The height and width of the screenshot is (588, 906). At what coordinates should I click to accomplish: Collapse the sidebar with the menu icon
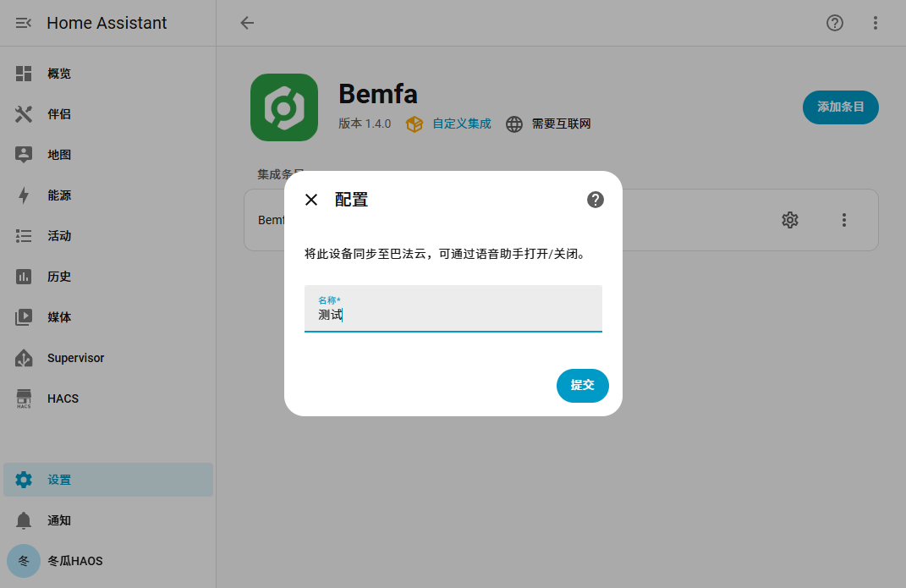tap(23, 23)
